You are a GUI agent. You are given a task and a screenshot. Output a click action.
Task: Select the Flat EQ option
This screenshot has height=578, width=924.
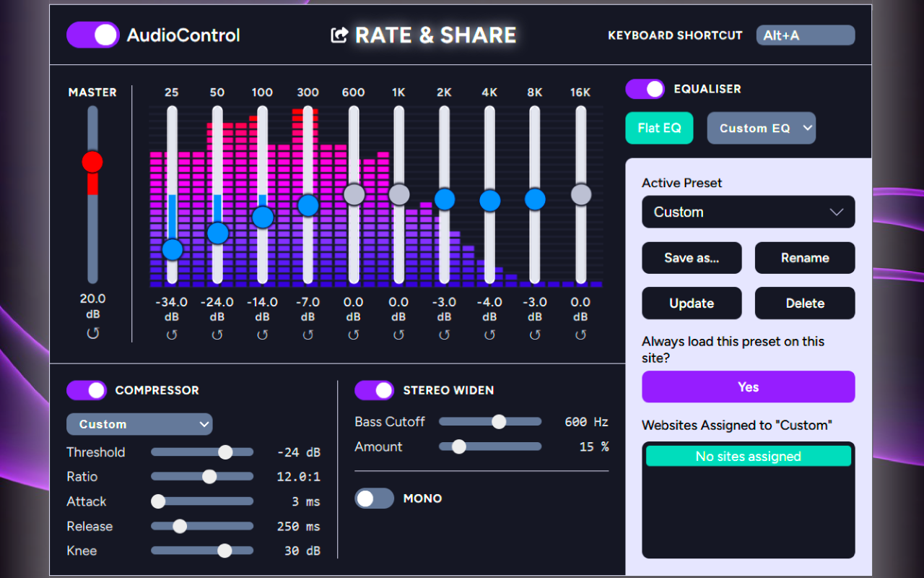coord(659,128)
